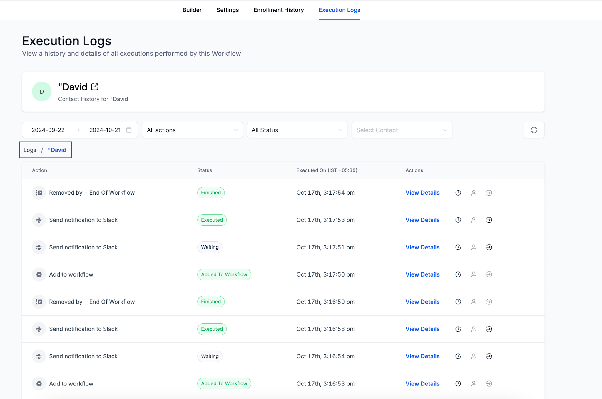Switch to the Settings tab
This screenshot has height=399, width=602.
(x=227, y=10)
